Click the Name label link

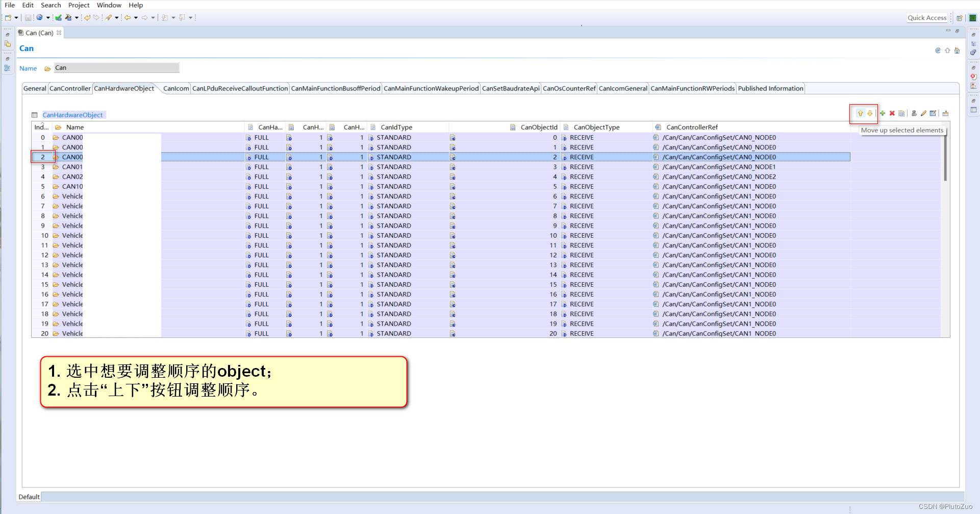28,68
